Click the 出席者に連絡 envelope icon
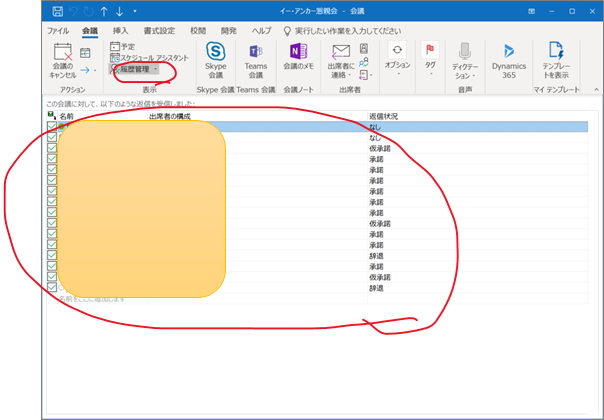 click(x=341, y=52)
